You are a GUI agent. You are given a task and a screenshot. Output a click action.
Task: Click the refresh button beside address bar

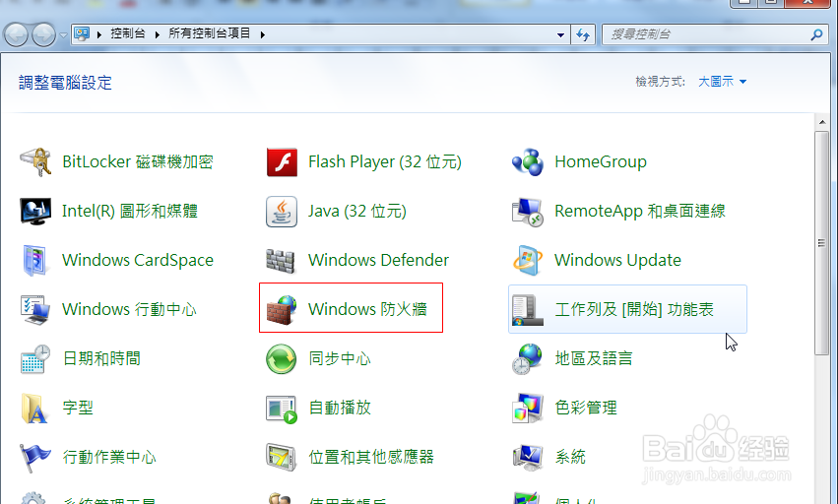pyautogui.click(x=583, y=34)
